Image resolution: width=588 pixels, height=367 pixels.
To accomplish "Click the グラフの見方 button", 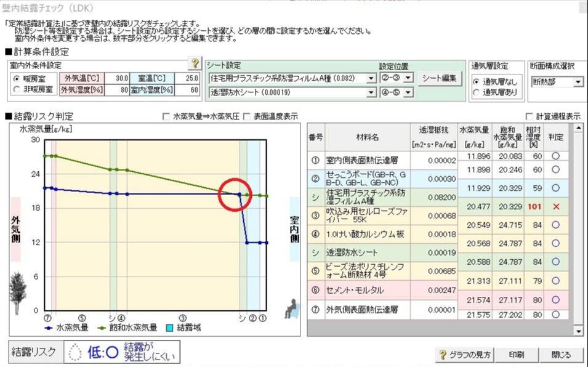I will 464,355.
